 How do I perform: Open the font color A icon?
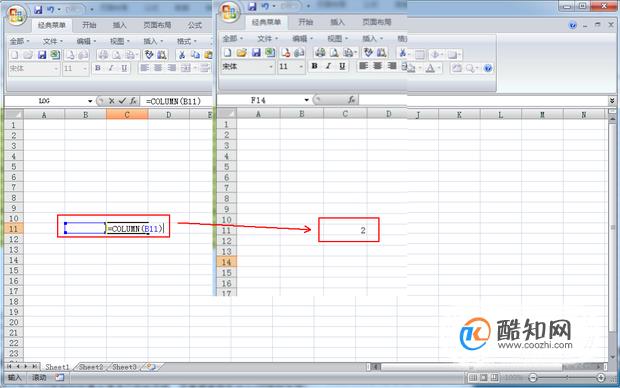pos(430,68)
